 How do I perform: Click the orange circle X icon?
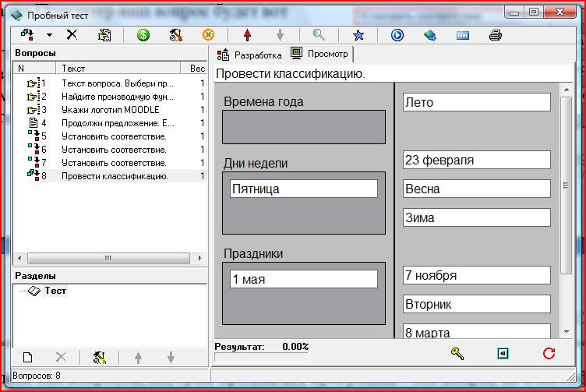[209, 35]
